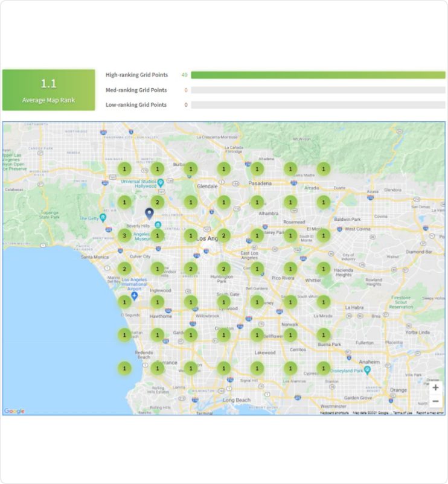The height and width of the screenshot is (484, 448).
Task: Click the 1.1 Average Map Rank card
Action: pyautogui.click(x=49, y=90)
